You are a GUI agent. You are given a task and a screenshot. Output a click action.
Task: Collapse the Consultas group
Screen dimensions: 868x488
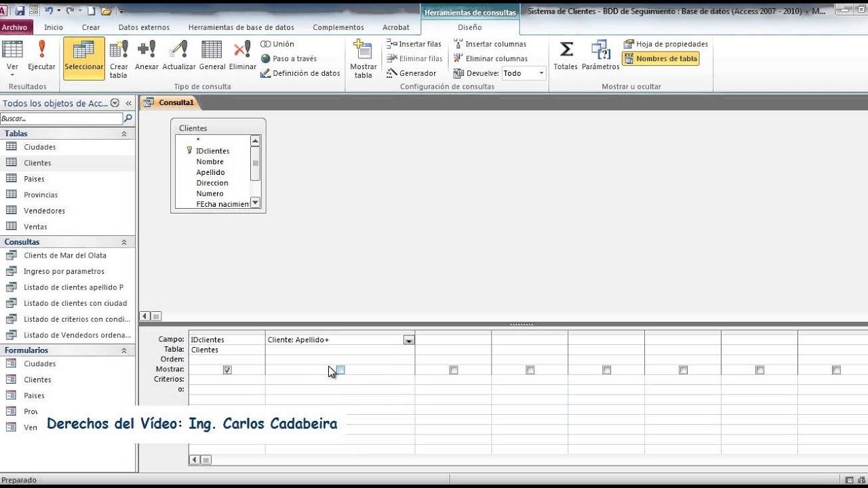point(124,242)
